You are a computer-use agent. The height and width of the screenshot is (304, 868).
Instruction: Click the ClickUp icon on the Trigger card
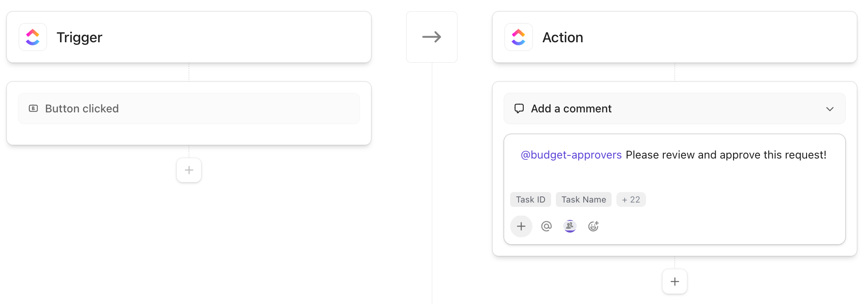pyautogui.click(x=33, y=37)
